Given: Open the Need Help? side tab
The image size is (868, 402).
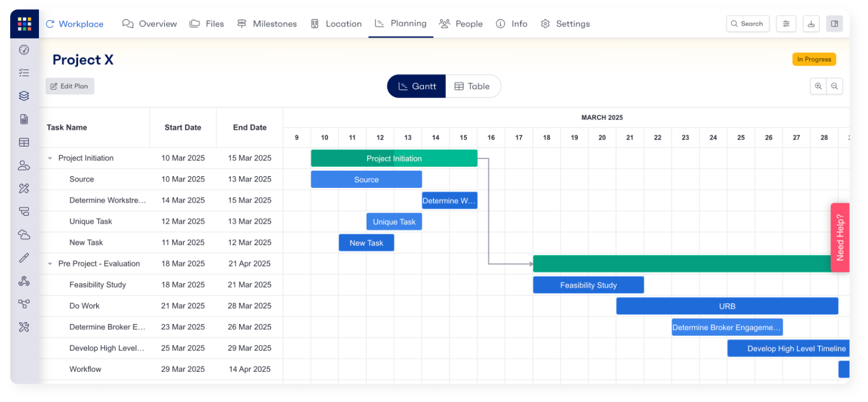Looking at the screenshot, I should coord(840,237).
